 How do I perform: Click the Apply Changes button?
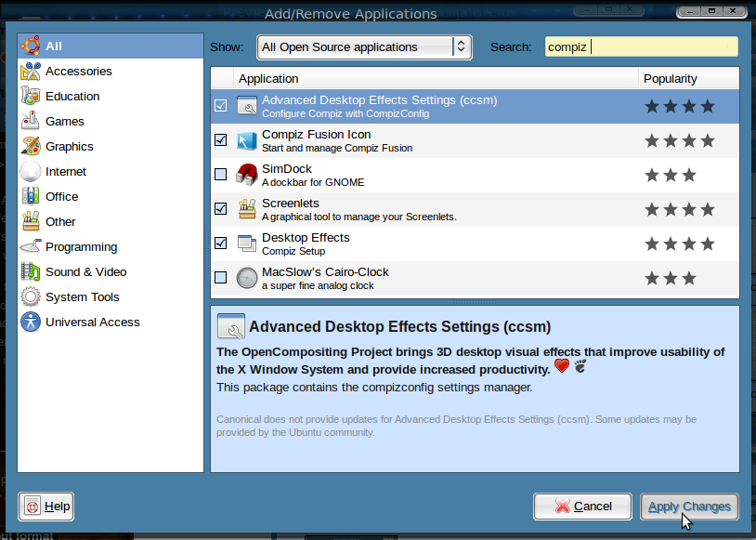coord(689,507)
